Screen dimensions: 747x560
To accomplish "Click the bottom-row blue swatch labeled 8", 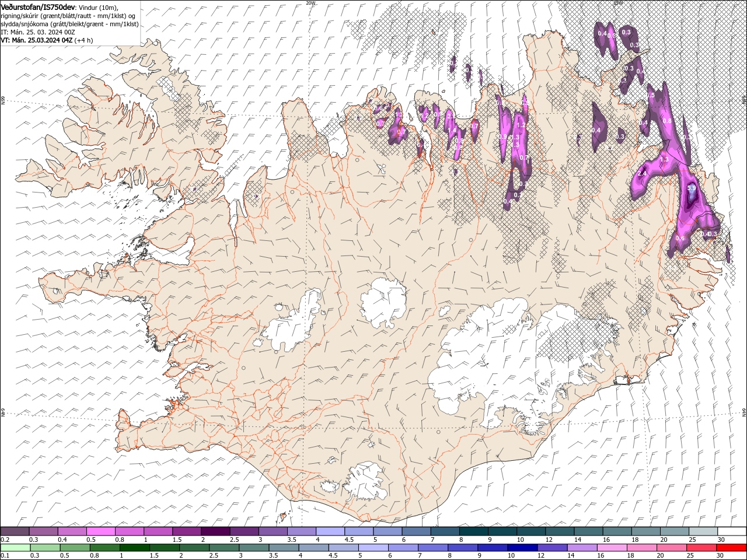I will coord(463,548).
